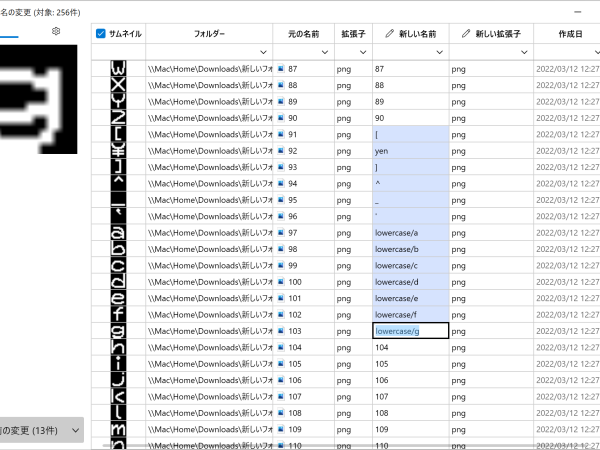Image resolution: width=600 pixels, height=450 pixels.
Task: Click new name cell 88
Action: click(x=411, y=85)
